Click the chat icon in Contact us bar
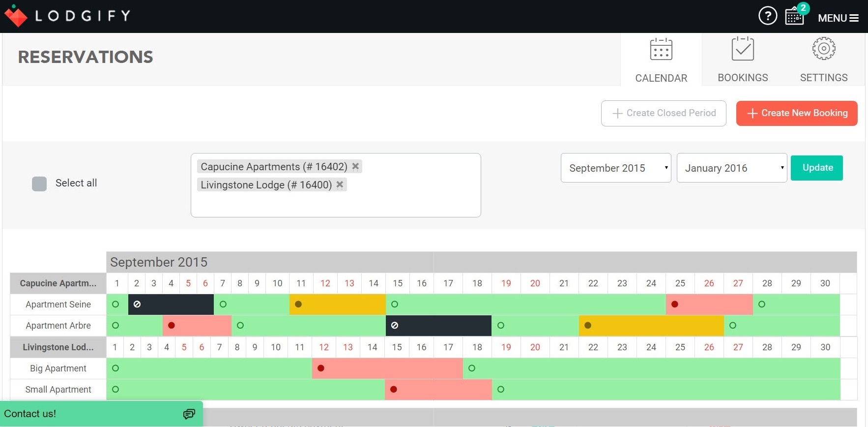This screenshot has height=427, width=868. [189, 414]
